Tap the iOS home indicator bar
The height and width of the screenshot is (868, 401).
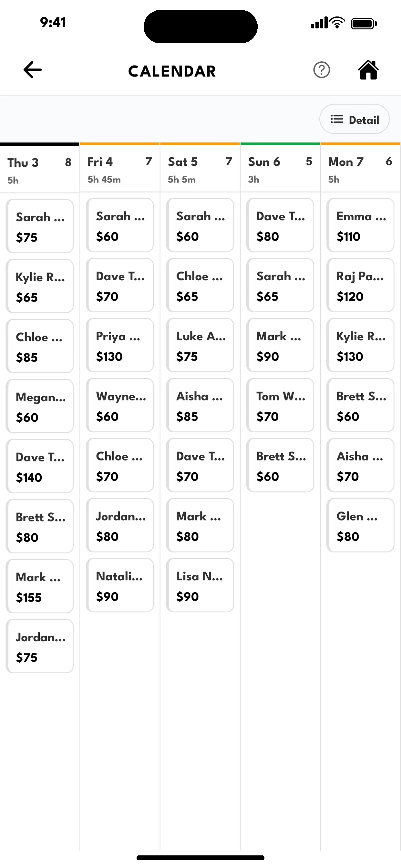(200, 858)
